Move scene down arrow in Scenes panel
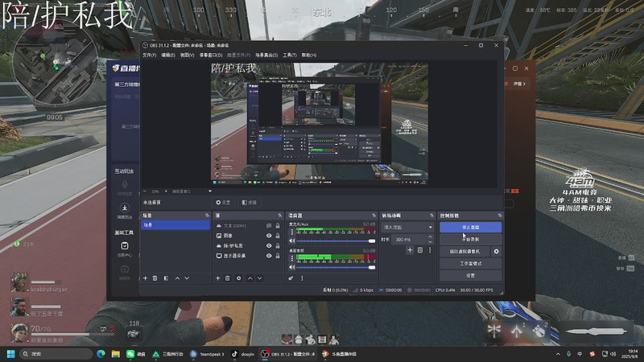The height and width of the screenshot is (362, 644). (187, 278)
